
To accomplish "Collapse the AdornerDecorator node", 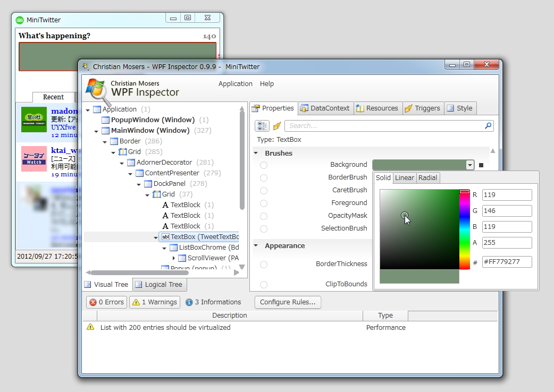I will (122, 163).
